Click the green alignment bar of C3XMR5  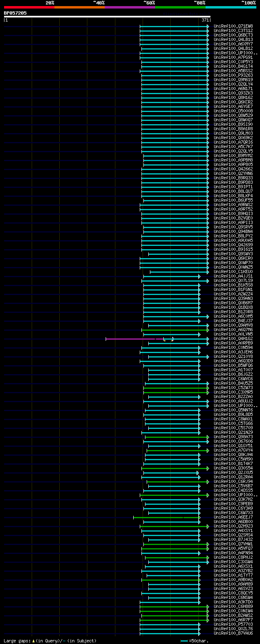coord(176,392)
